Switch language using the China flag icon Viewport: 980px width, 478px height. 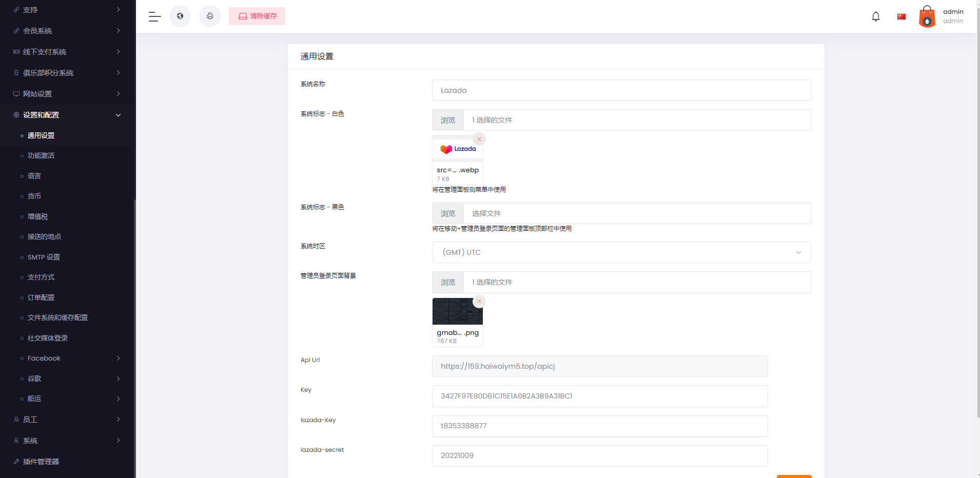point(902,16)
